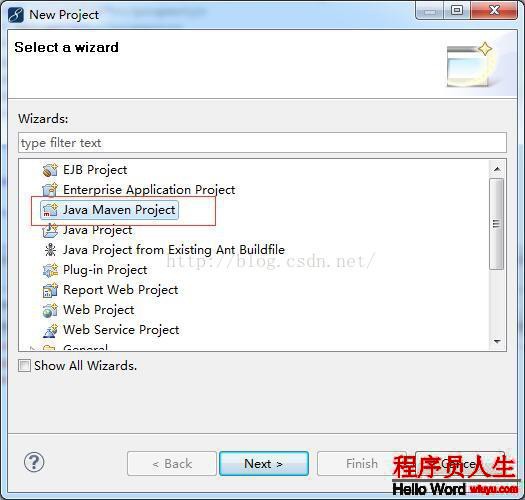
Task: Select the Web Service Project icon
Action: (50, 330)
